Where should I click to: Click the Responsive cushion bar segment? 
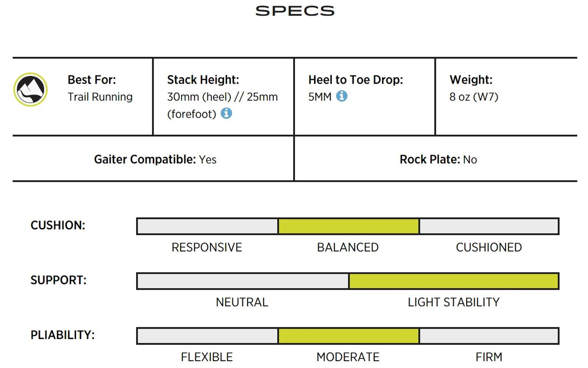(207, 226)
